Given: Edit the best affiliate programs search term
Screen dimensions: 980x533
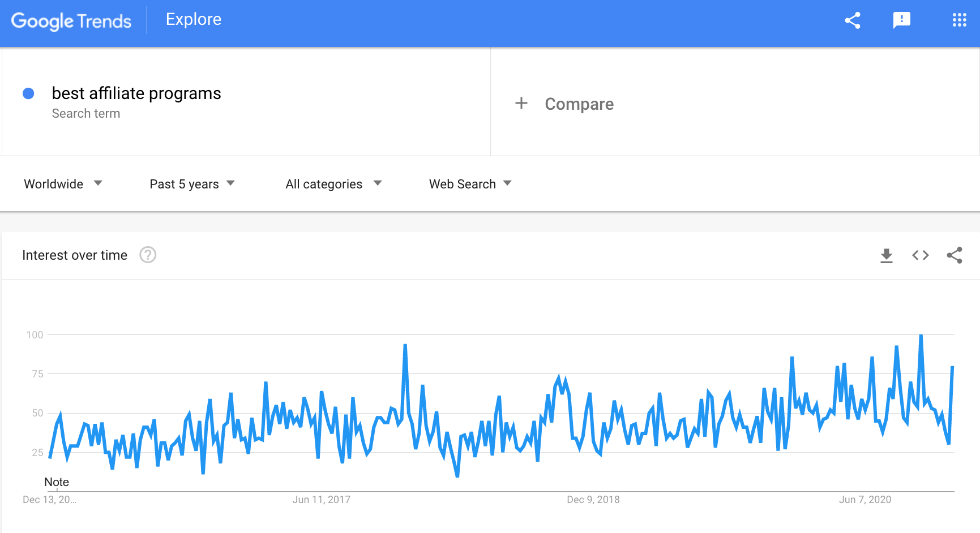Looking at the screenshot, I should click(x=136, y=93).
